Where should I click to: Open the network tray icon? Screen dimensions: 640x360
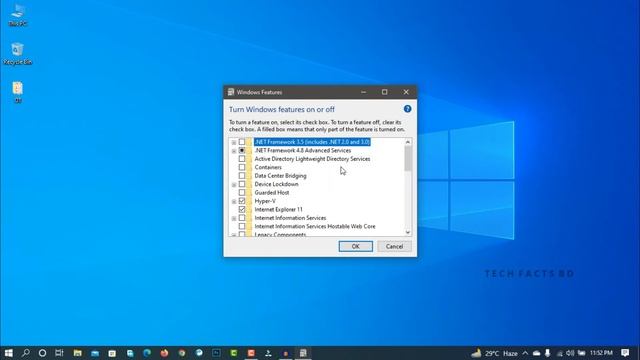tap(559, 353)
